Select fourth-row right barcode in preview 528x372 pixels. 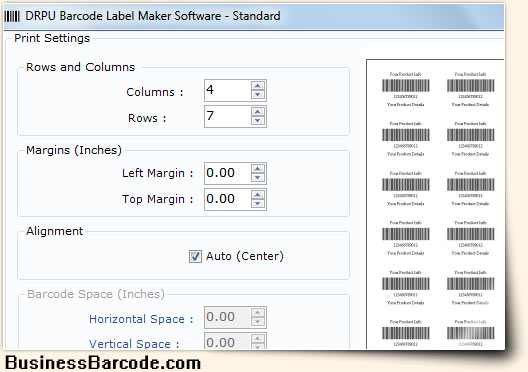[x=470, y=238]
